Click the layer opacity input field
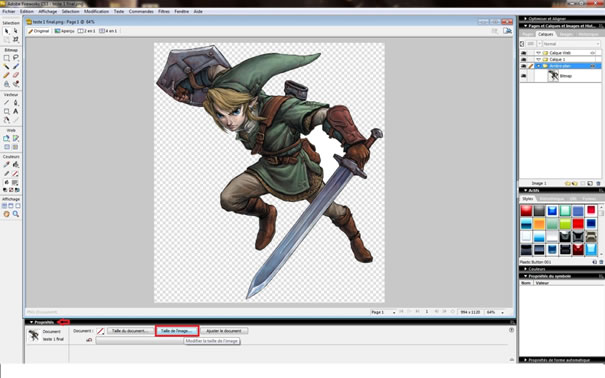605x378 pixels. click(x=531, y=44)
